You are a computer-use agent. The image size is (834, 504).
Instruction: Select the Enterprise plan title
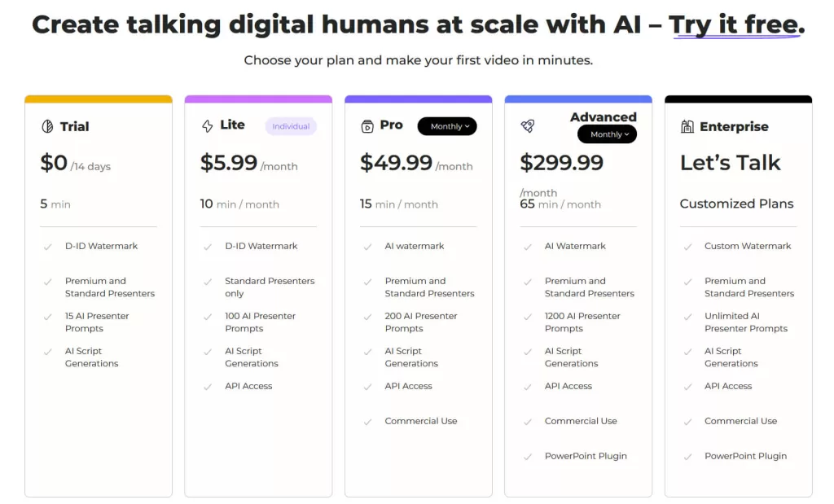click(x=734, y=126)
